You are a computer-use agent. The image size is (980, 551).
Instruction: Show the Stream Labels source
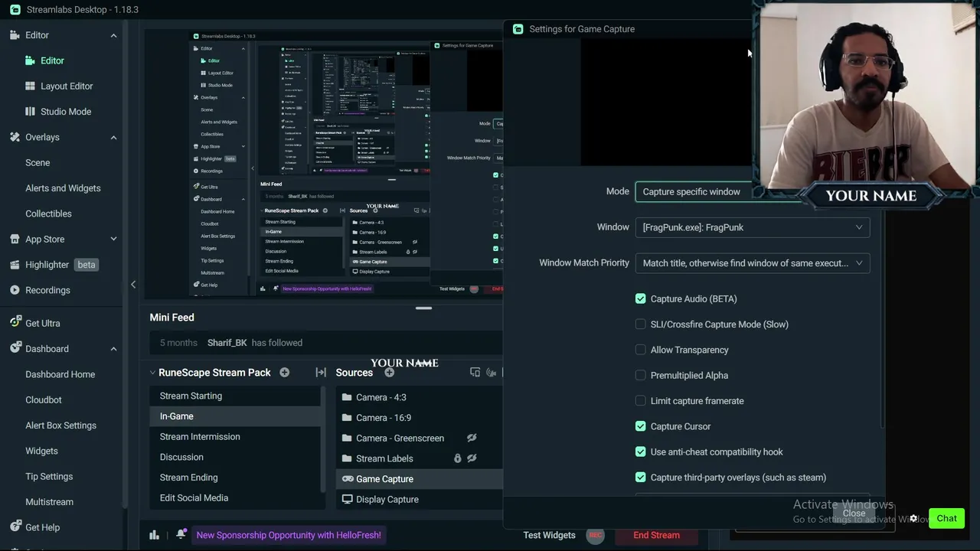coord(472,458)
